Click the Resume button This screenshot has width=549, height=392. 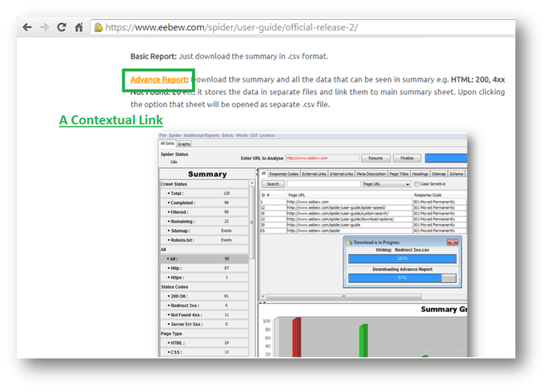375,158
